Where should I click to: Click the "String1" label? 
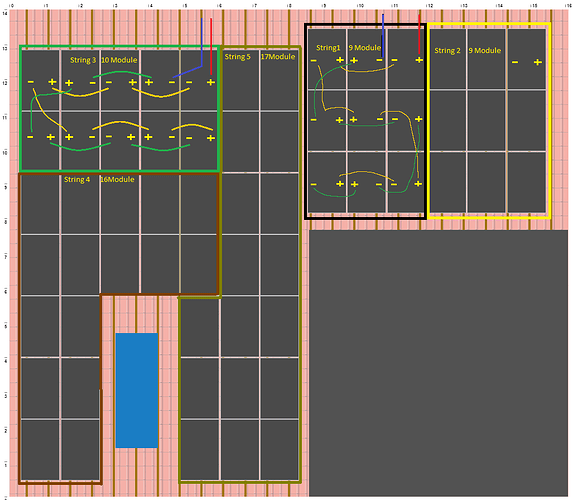[328, 48]
